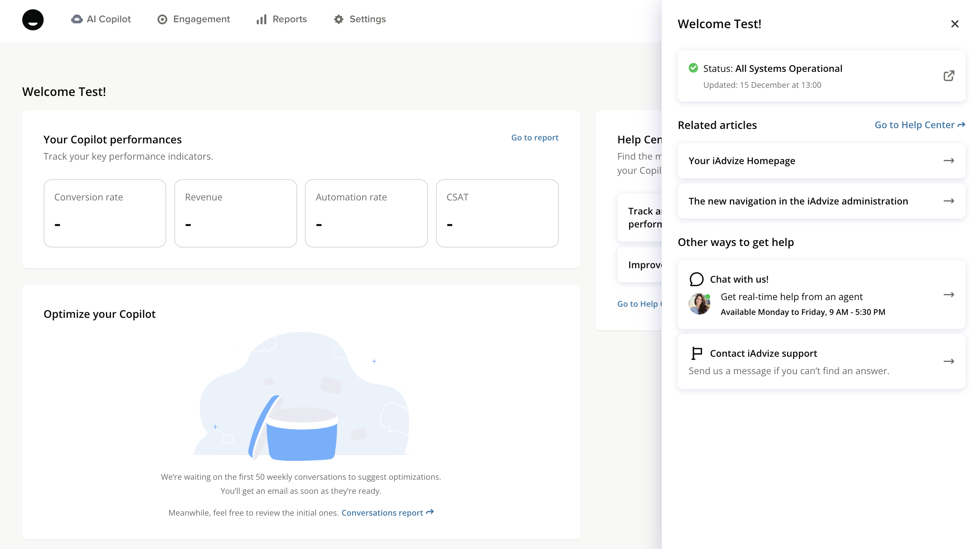
Task: Open status page external link icon
Action: [x=949, y=75]
